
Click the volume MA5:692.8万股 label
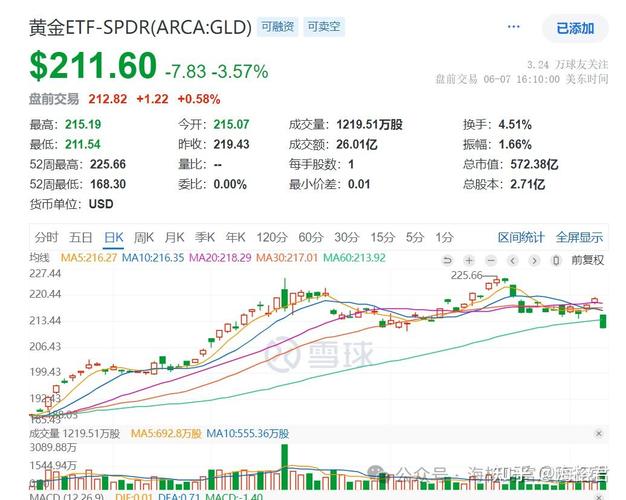pyautogui.click(x=166, y=434)
